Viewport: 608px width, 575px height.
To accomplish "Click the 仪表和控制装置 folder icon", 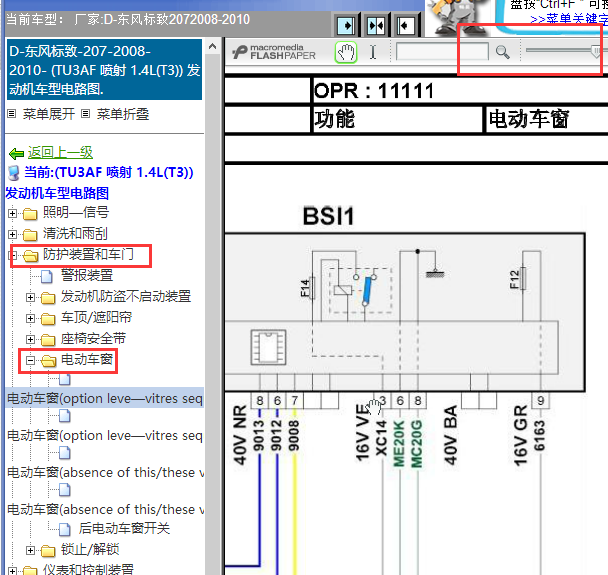I will [x=30, y=570].
